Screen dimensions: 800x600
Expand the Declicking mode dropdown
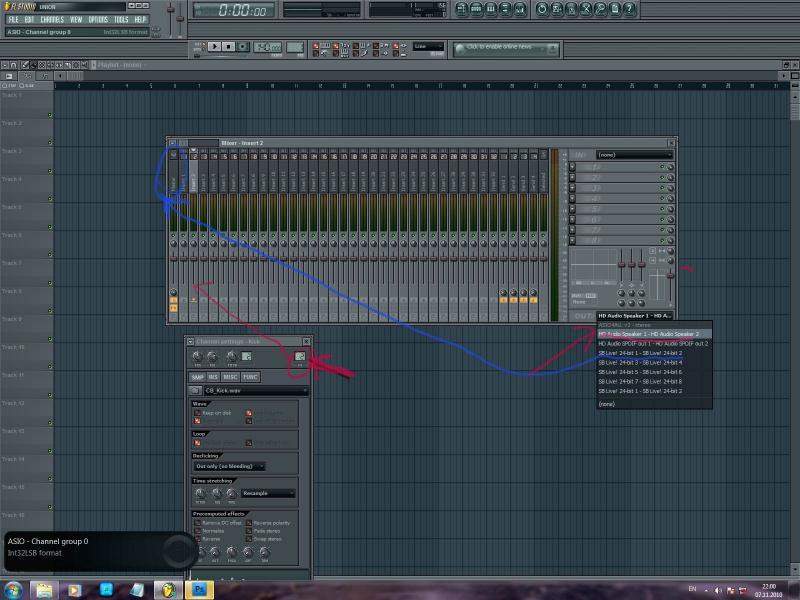coord(229,466)
